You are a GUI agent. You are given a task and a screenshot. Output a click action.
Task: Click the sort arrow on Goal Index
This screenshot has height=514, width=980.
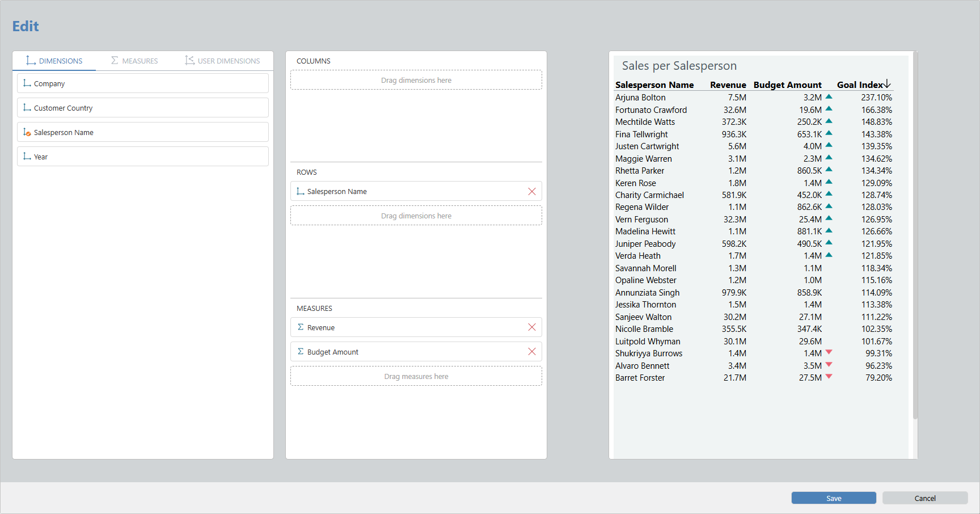click(887, 85)
